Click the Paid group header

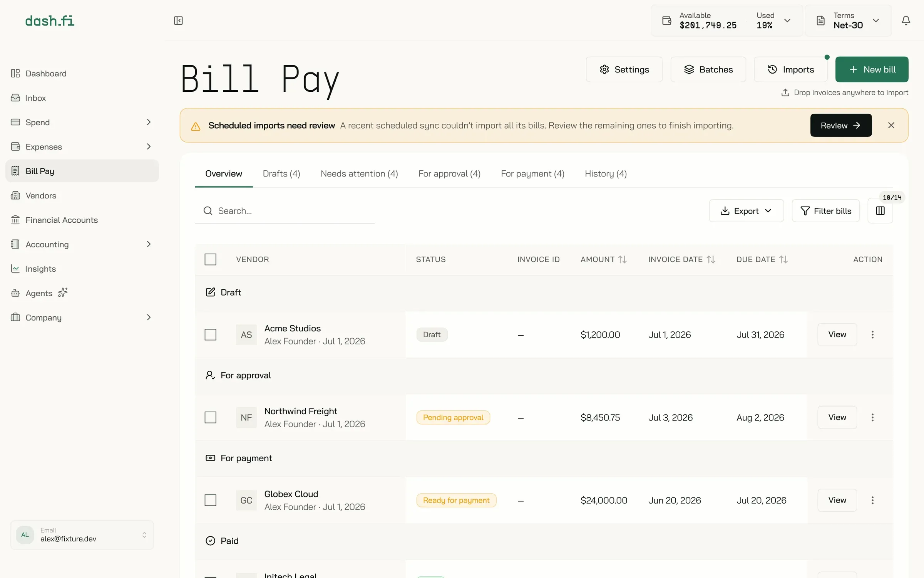coord(544,541)
